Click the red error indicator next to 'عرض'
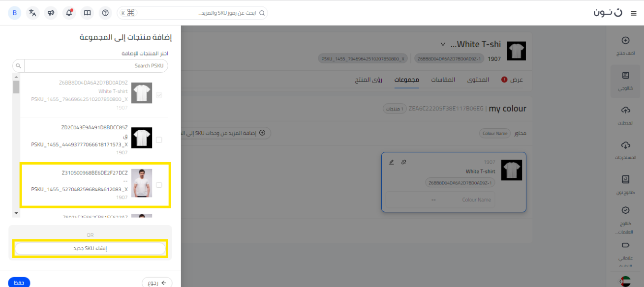This screenshot has height=287, width=644. [x=504, y=80]
